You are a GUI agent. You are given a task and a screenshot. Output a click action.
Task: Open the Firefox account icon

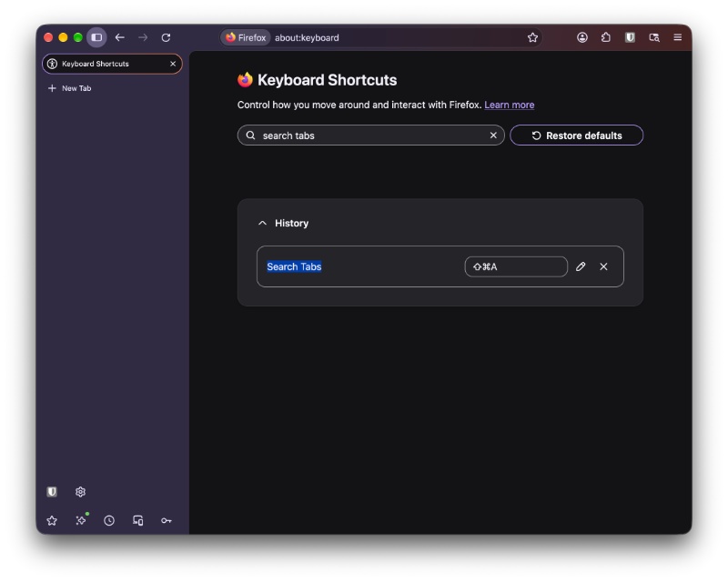tap(582, 37)
